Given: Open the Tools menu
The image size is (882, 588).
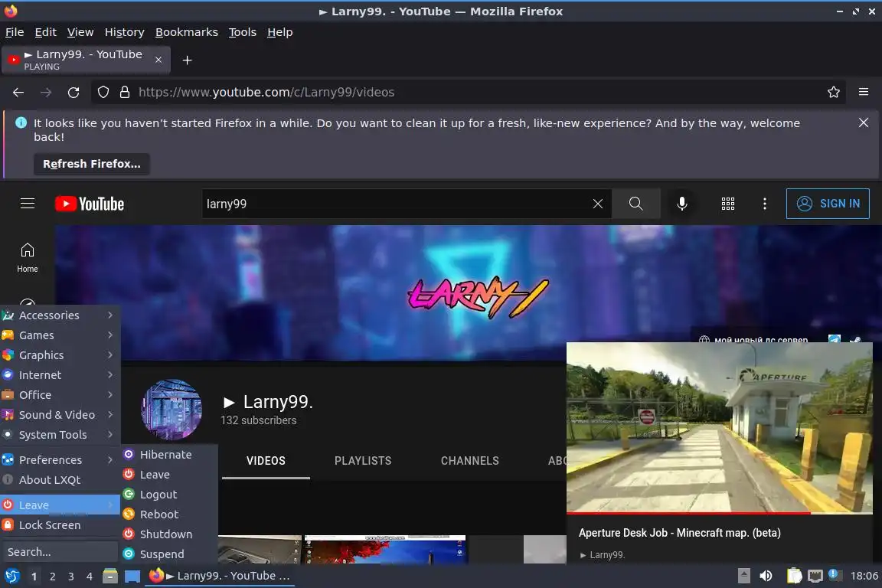Looking at the screenshot, I should pyautogui.click(x=243, y=32).
